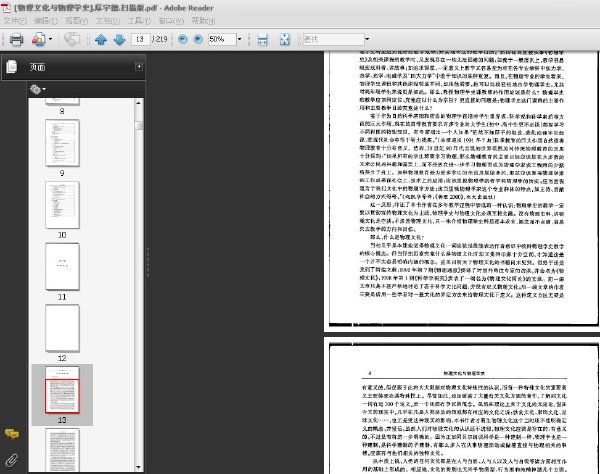The image size is (600, 474).
Task: Open the File menu (文件)
Action: pyautogui.click(x=15, y=21)
